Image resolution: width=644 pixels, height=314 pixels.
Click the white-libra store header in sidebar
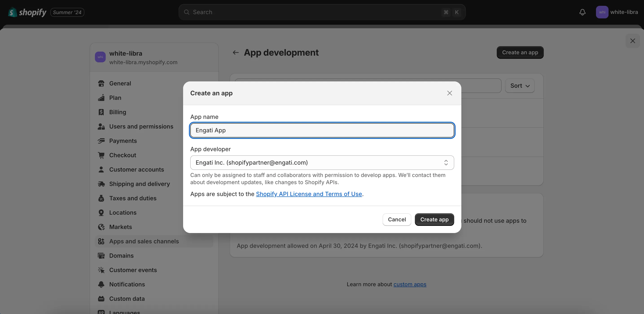(154, 57)
